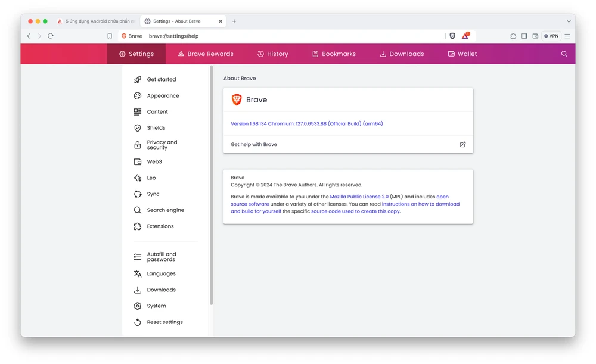Click the Brave Shields lion icon in address bar
The height and width of the screenshot is (364, 596).
pyautogui.click(x=452, y=36)
